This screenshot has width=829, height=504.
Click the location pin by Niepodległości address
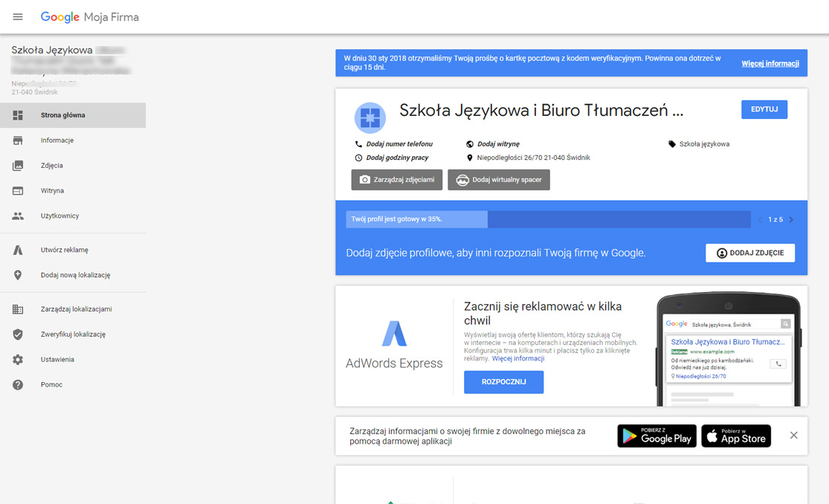469,158
